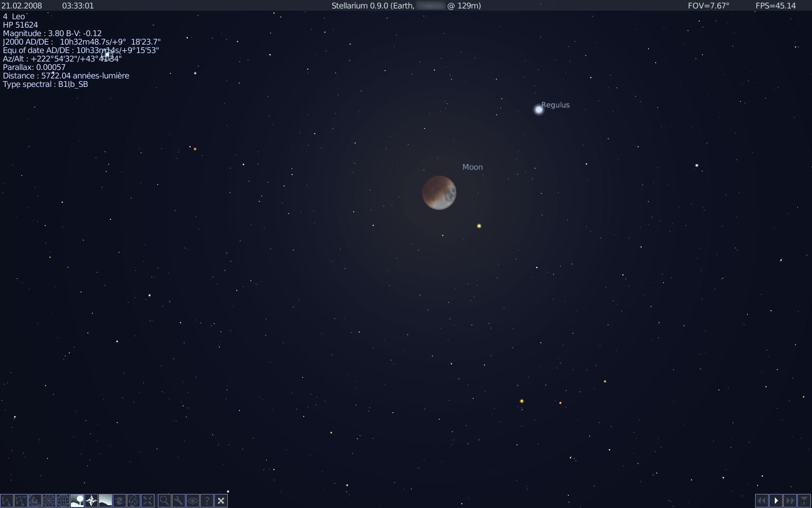This screenshot has height=508, width=812.
Task: Center on selected object arrows icon
Action: click(148, 501)
